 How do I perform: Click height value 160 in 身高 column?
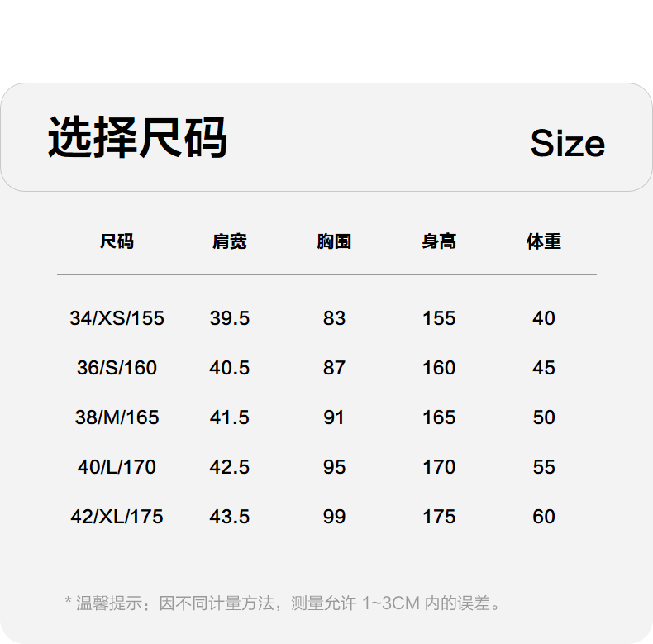point(439,368)
